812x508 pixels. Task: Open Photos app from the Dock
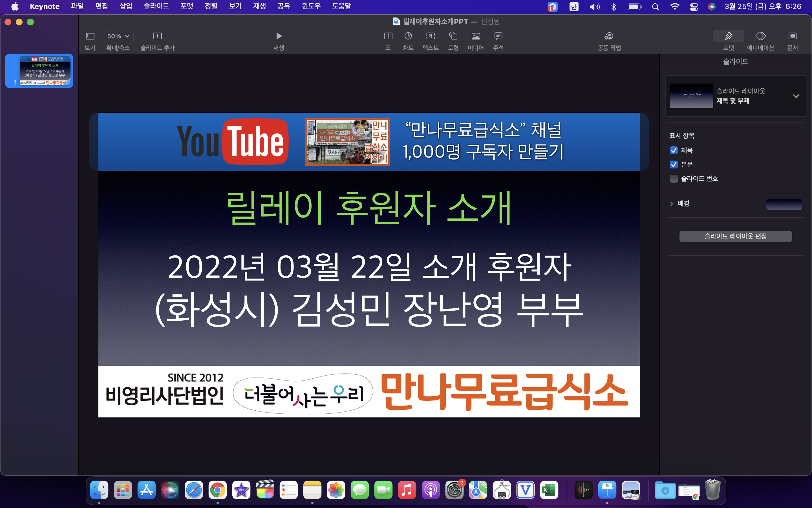click(336, 490)
